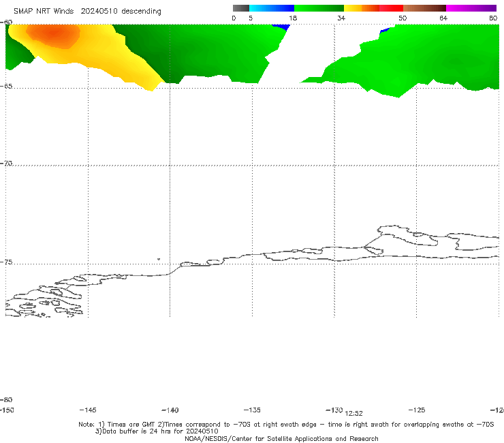
Task: Click the color bar label '34'
Action: point(341,18)
